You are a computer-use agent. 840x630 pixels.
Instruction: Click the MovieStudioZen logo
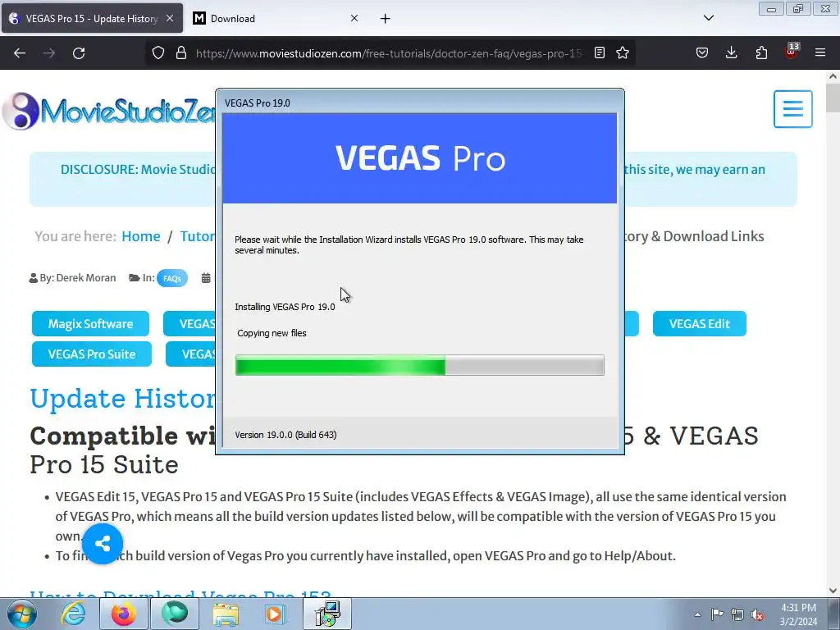click(109, 112)
